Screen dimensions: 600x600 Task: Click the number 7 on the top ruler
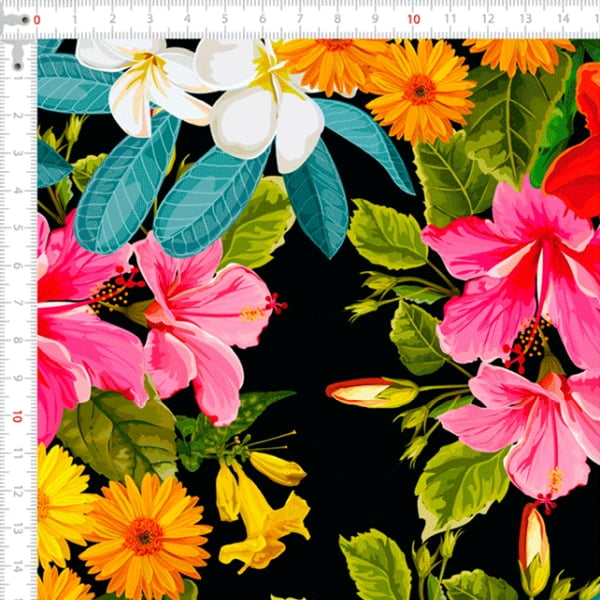[x=300, y=18]
